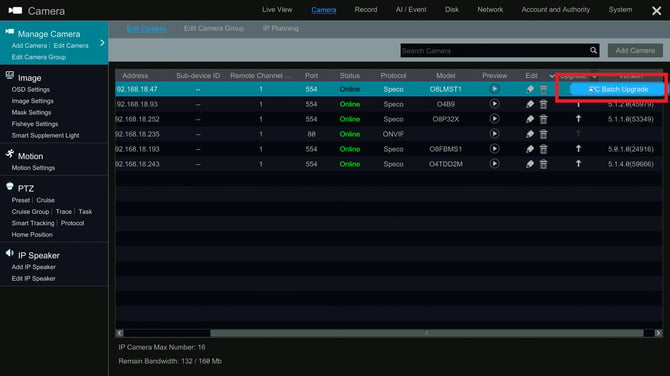Open Fisheye Settings link
The height and width of the screenshot is (376, 670).
35,124
